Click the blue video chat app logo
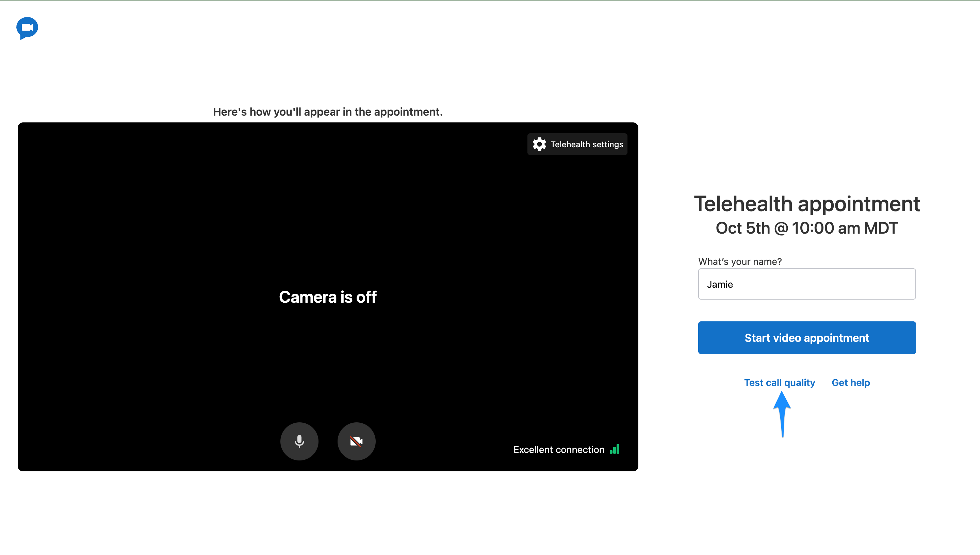Viewport: 980px width, 555px height. point(27,28)
